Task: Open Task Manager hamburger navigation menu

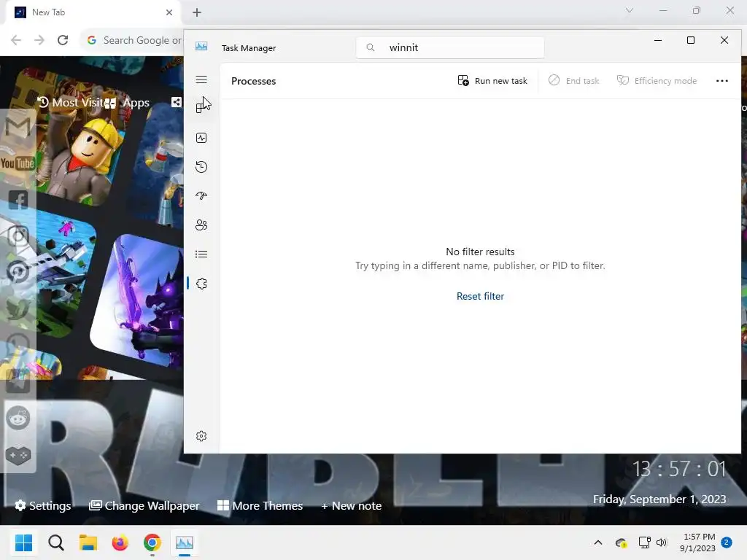Action: point(201,80)
